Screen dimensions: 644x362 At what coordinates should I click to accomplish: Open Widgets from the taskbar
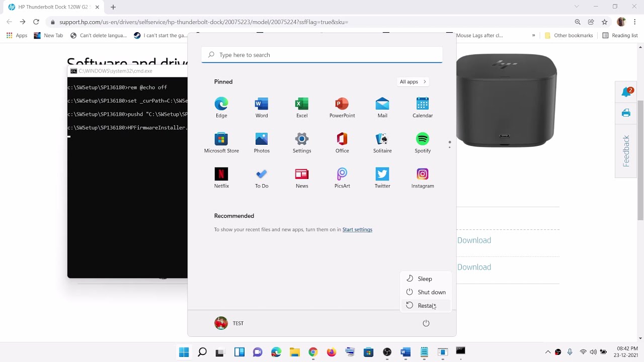coord(239,352)
